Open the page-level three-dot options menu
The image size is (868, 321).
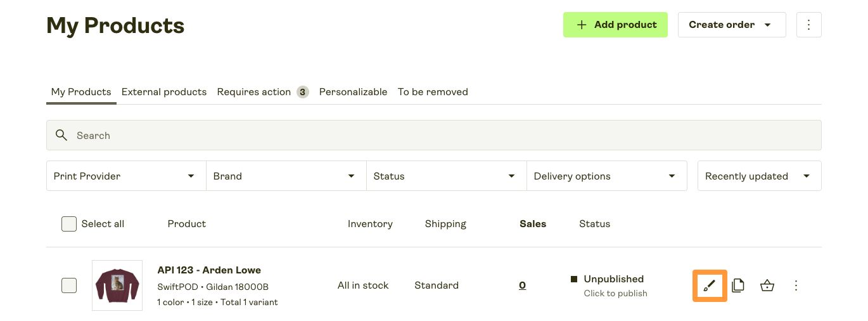[x=808, y=25]
